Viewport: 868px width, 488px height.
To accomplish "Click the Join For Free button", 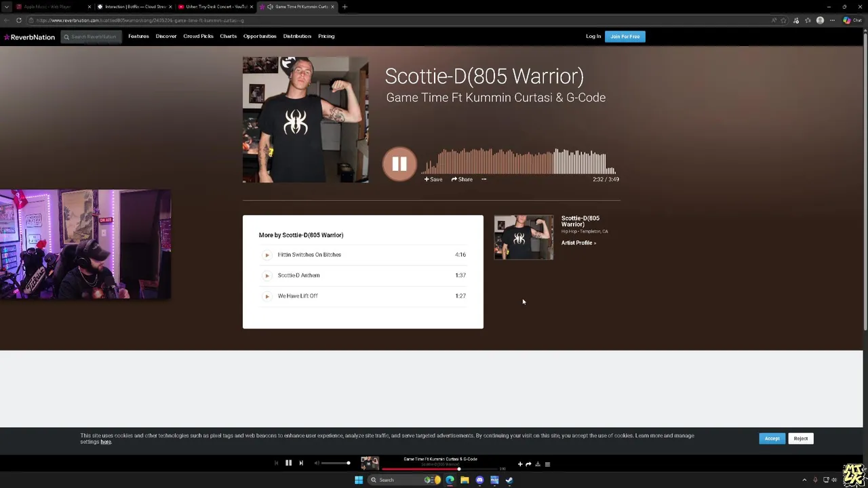I will coord(625,37).
